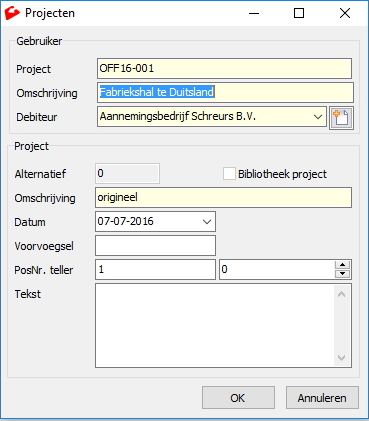Enable the Bibliotheek project checkbox
Screen dimensions: 369x421
tap(229, 174)
